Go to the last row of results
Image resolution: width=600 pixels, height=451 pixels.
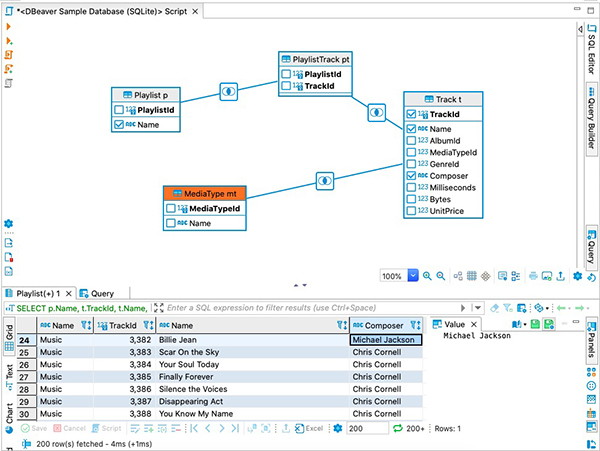235,428
